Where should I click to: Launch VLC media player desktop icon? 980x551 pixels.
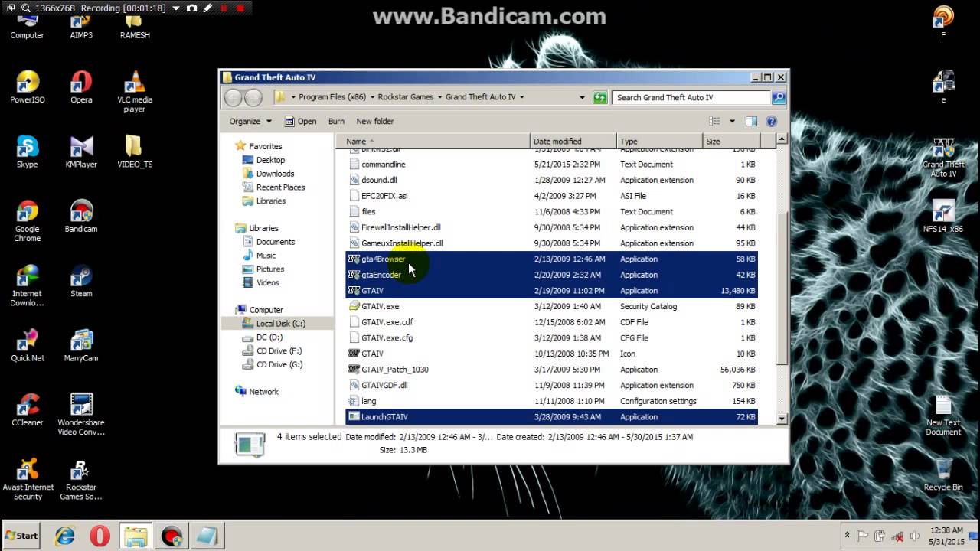[x=135, y=91]
